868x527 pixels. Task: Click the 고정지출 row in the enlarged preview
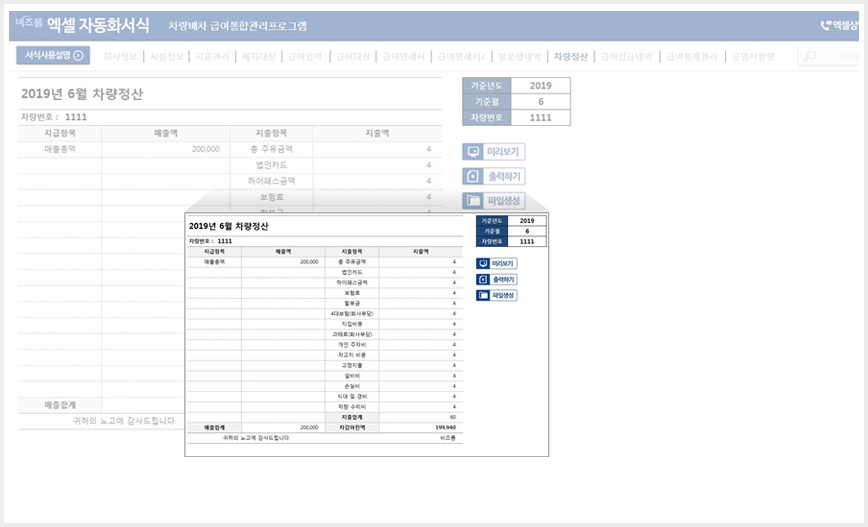[x=325, y=365]
